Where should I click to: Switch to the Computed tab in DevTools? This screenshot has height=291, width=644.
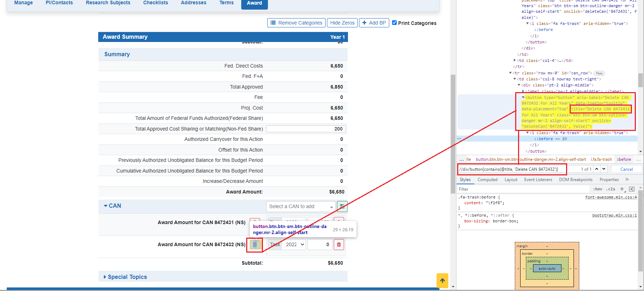click(x=487, y=180)
